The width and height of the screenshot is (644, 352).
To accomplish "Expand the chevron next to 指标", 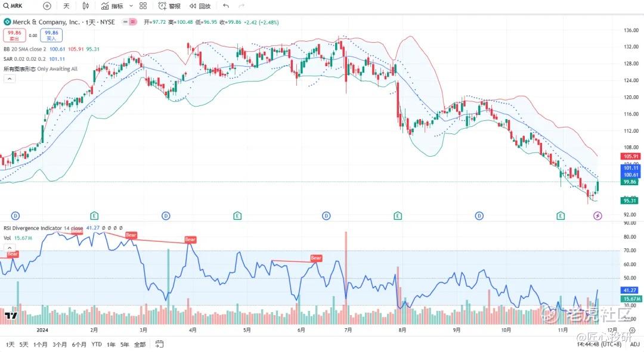I will coord(131,6).
